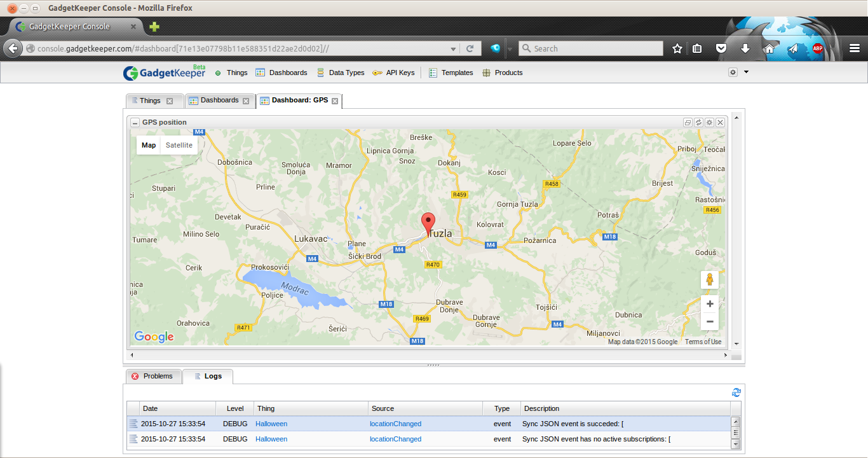Open the map Terms of Use link
This screenshot has height=458, width=868.
(x=703, y=342)
